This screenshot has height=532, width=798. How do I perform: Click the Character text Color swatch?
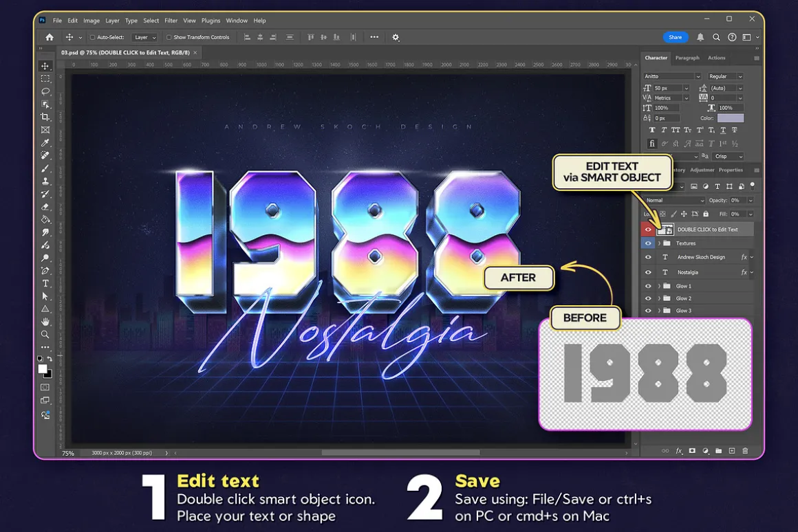731,118
